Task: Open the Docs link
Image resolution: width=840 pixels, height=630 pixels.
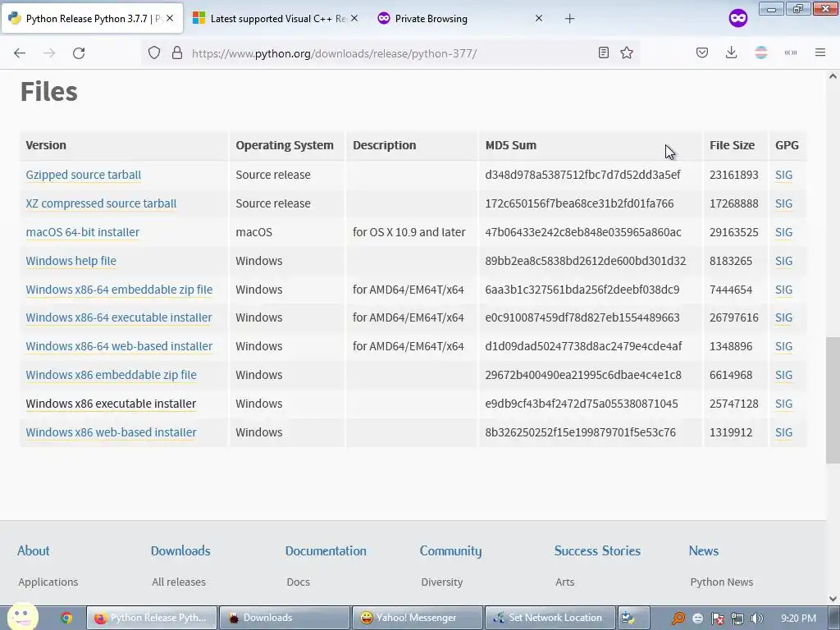Action: pyautogui.click(x=299, y=582)
